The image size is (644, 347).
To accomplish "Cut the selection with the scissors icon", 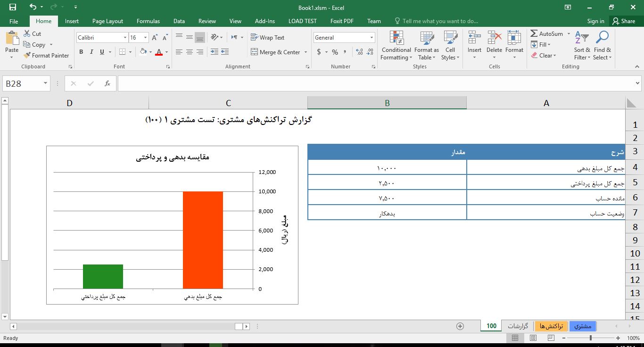I will tap(26, 34).
